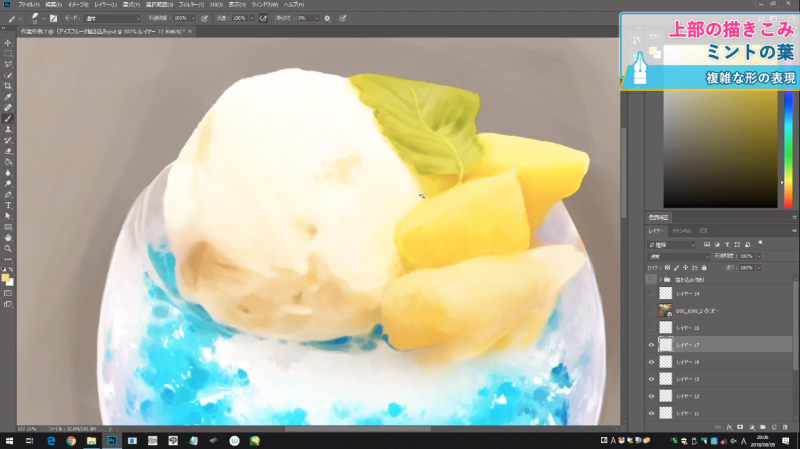Image resolution: width=800 pixels, height=449 pixels.
Task: Create a new layer
Action: 774,427
